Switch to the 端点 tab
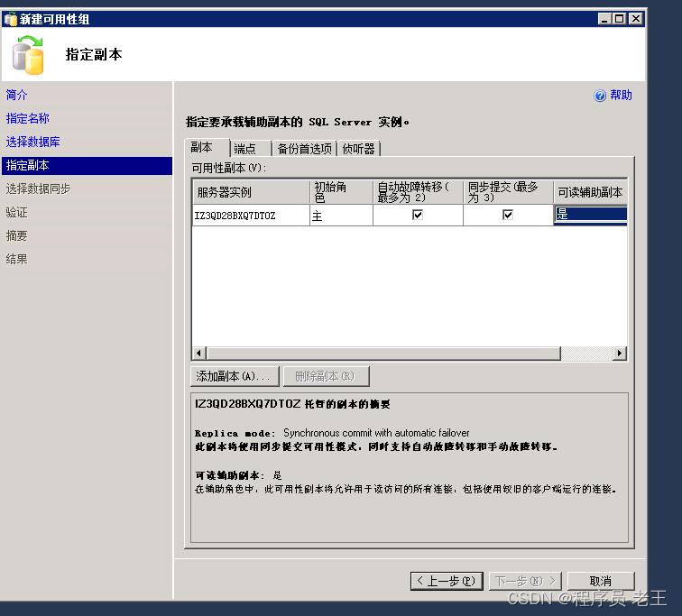Image resolution: width=682 pixels, height=616 pixels. point(244,149)
